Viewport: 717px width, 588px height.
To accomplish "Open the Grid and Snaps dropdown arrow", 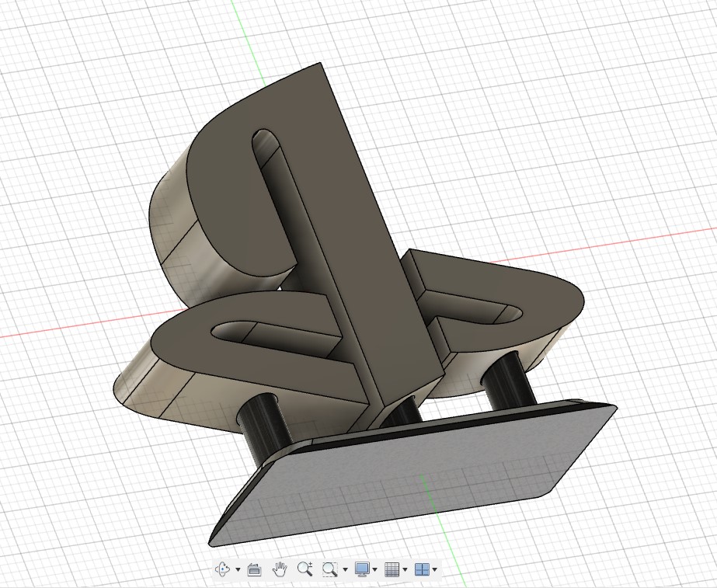I will tap(405, 569).
